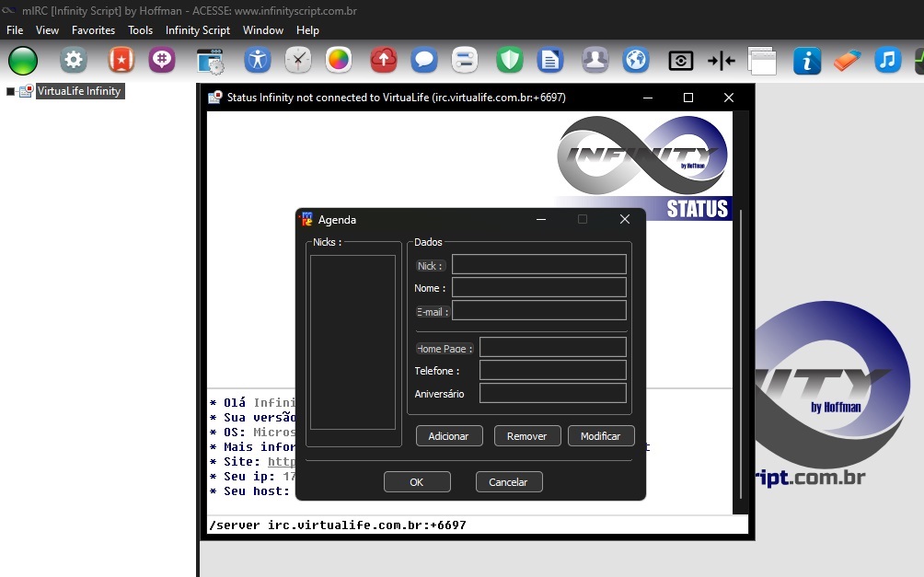The image size is (924, 577).
Task: Click the status window vertical scrollbar
Action: tap(740, 359)
